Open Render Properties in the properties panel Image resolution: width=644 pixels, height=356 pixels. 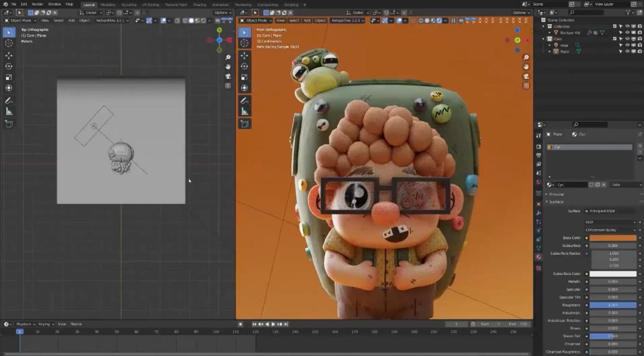[539, 145]
